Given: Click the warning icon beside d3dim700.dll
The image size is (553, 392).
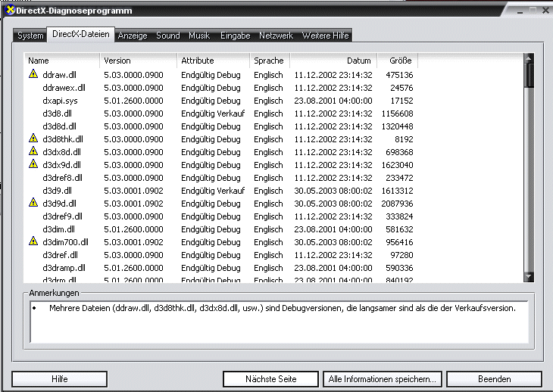Looking at the screenshot, I should [33, 241].
